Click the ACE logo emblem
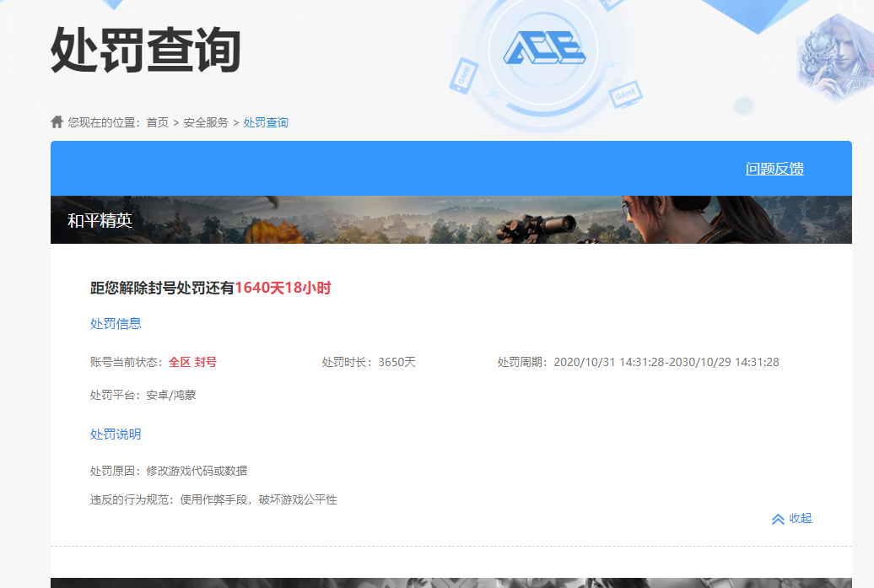This screenshot has width=874, height=588. coord(543,48)
